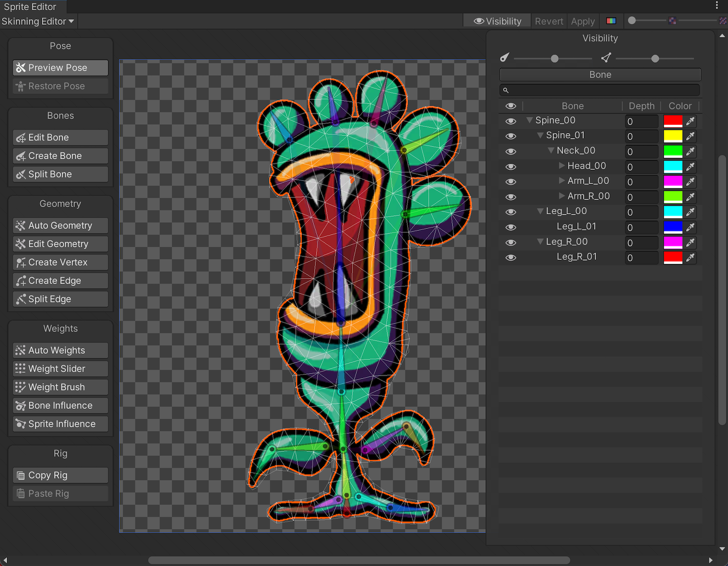
Task: Activate the Create Vertex tool
Action: tap(61, 262)
